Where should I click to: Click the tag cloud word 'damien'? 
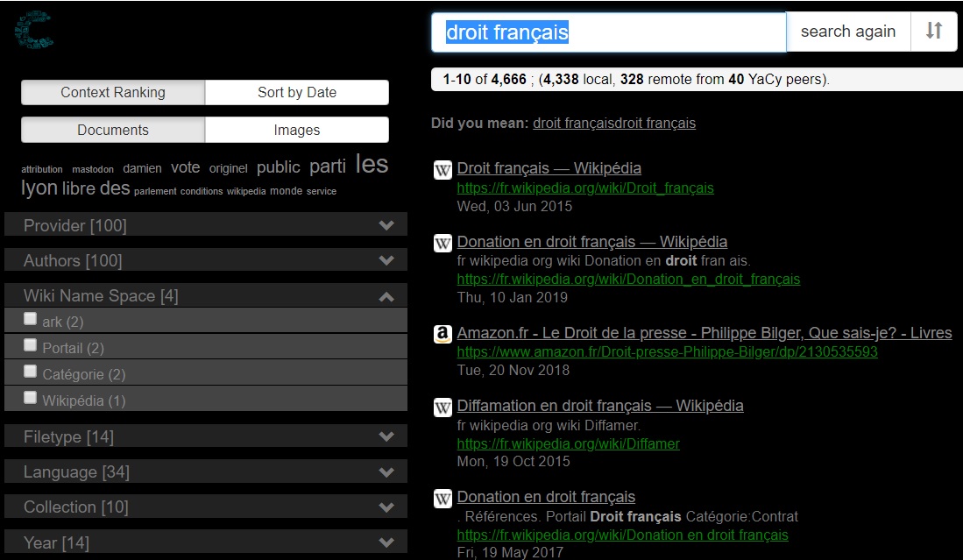[142, 168]
